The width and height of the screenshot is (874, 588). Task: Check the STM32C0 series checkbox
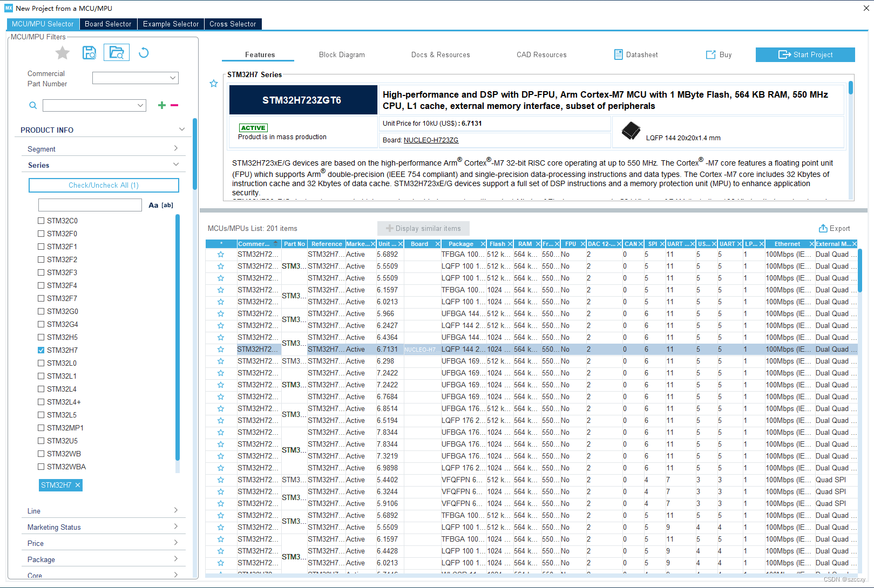click(x=41, y=221)
